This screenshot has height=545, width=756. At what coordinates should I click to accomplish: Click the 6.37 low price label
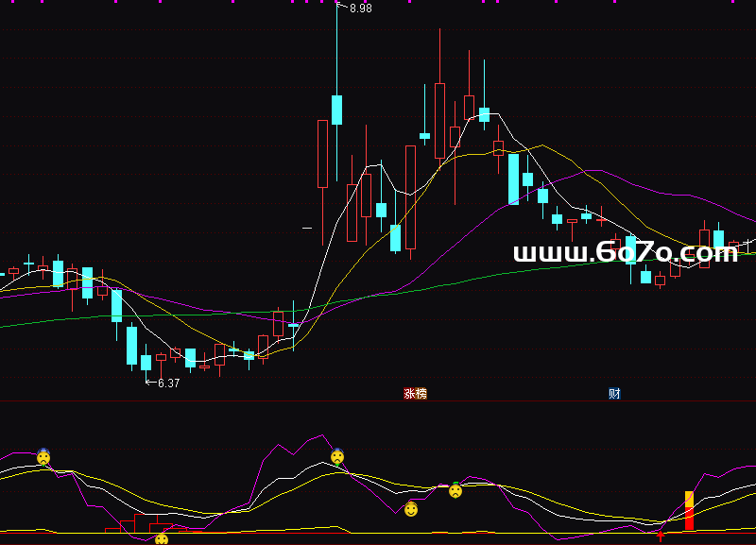coord(168,383)
